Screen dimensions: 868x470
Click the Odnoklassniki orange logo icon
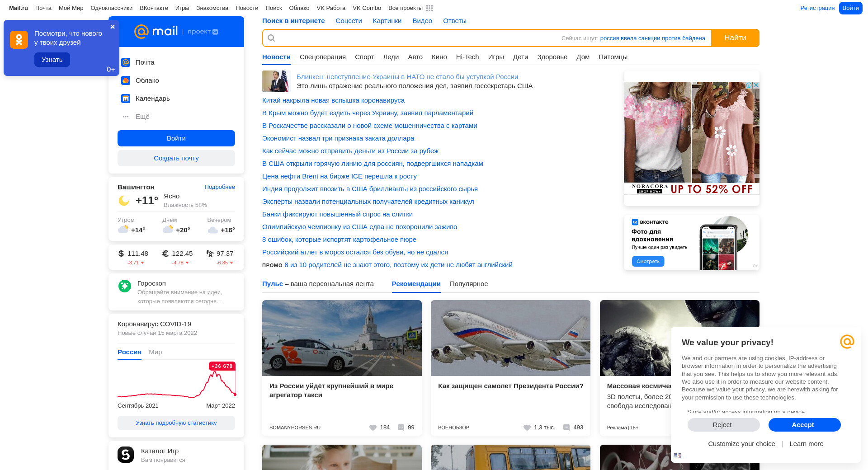tap(19, 40)
